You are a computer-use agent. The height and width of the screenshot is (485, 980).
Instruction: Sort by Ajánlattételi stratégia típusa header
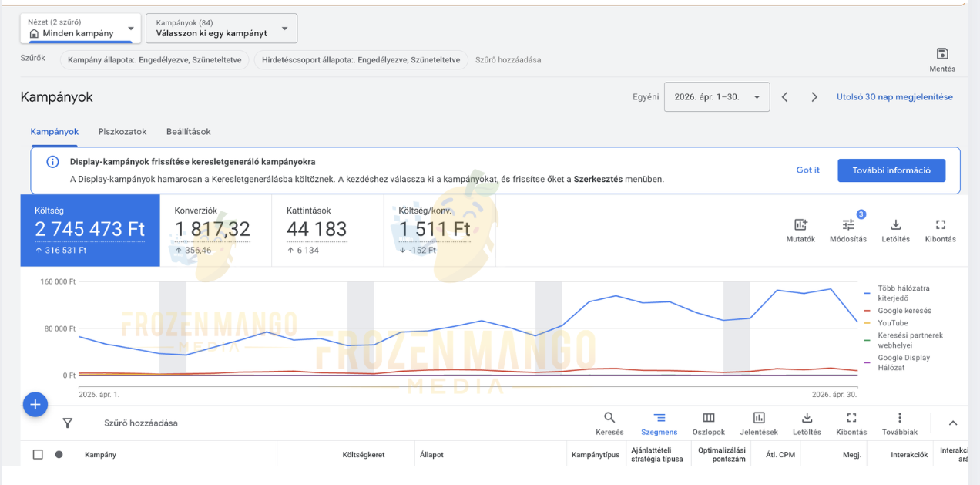point(656,454)
